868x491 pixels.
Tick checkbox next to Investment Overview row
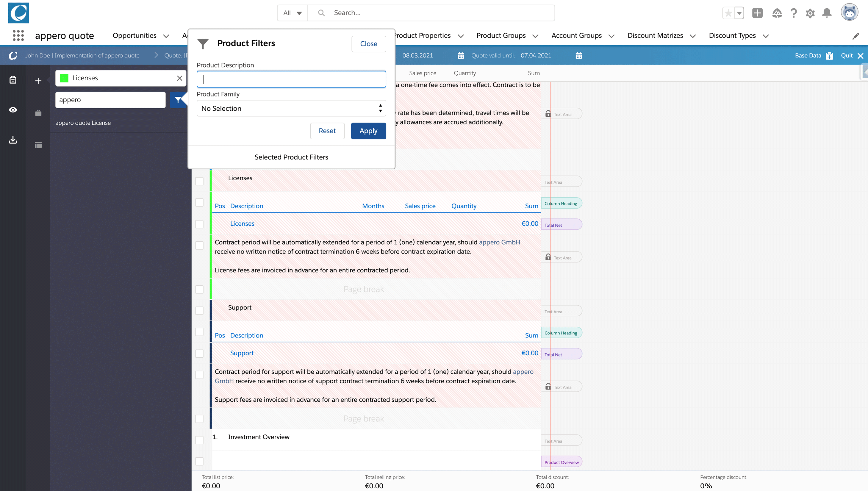pos(199,440)
